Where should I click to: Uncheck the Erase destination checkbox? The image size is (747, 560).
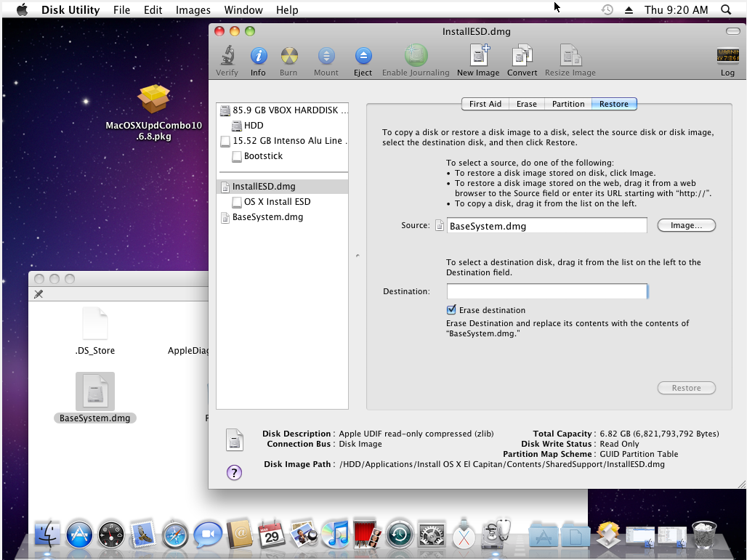(451, 310)
